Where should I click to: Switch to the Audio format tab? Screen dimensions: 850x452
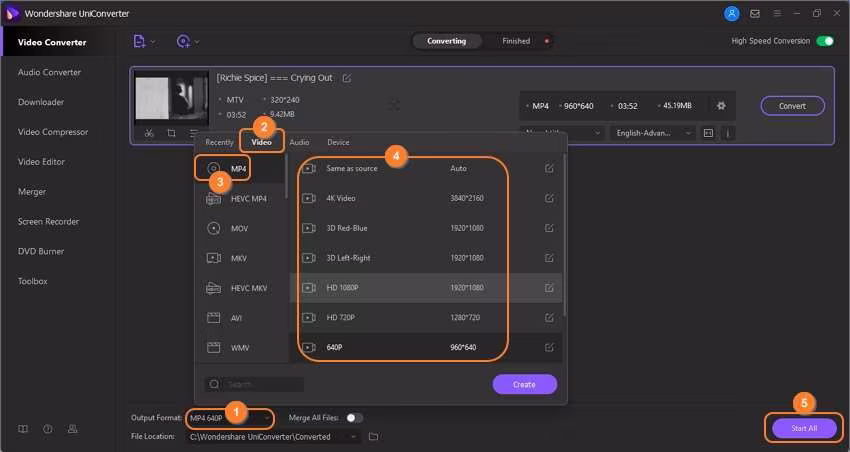(299, 142)
